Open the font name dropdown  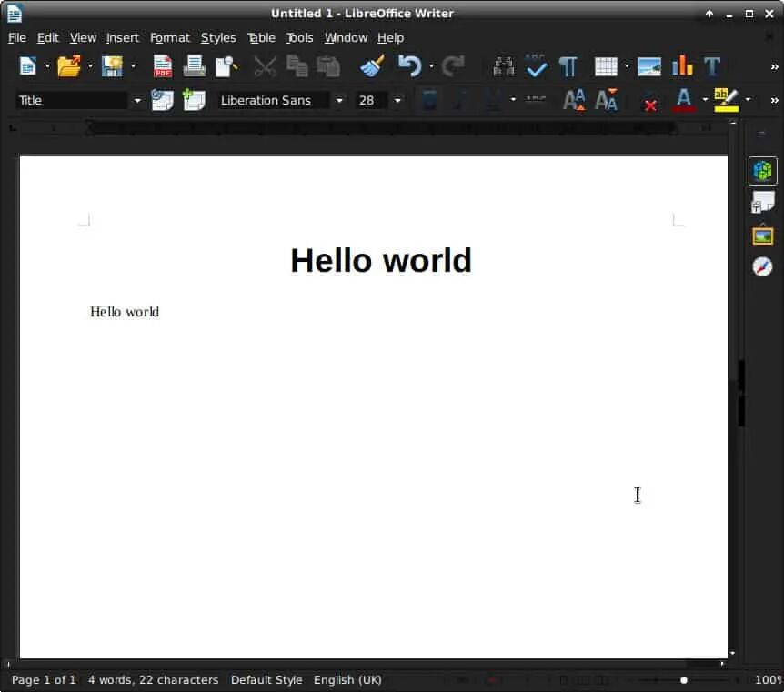(x=339, y=100)
